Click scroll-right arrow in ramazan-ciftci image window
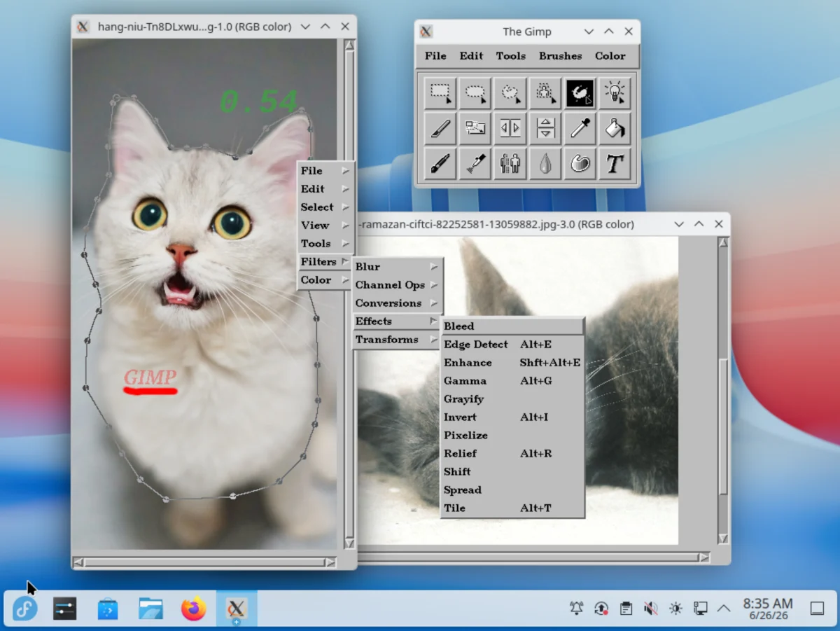The width and height of the screenshot is (840, 631). (703, 558)
